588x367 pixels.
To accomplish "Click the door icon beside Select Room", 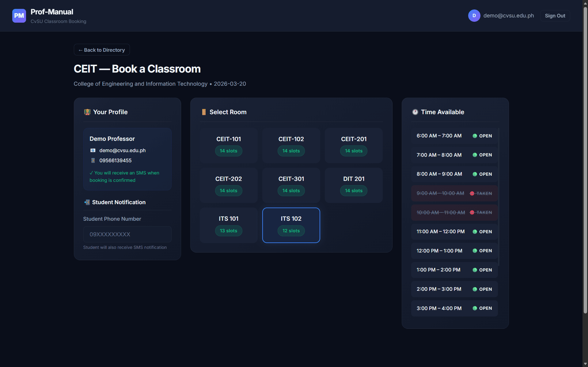I will pos(204,112).
